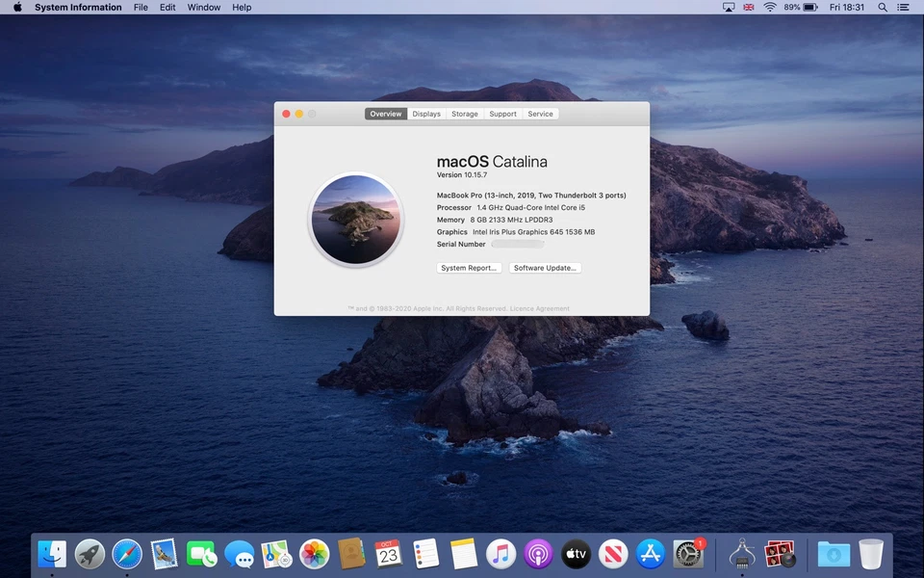This screenshot has height=578, width=924.
Task: Click the MacBook Pro model line
Action: tap(531, 196)
